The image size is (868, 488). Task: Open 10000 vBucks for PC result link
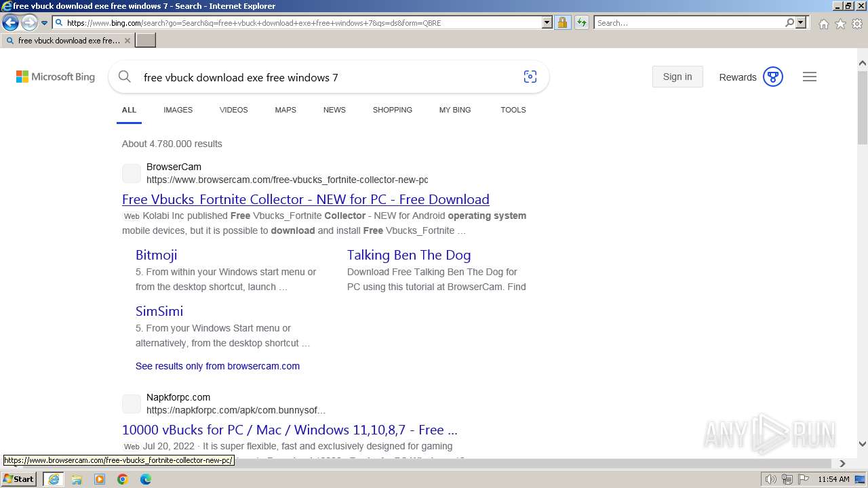[x=290, y=430]
